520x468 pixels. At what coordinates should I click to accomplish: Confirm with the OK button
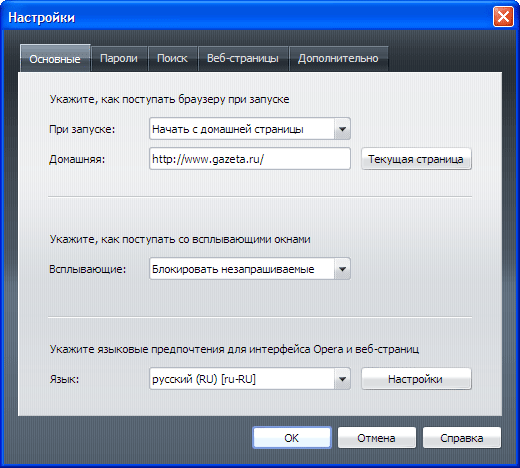pos(292,438)
